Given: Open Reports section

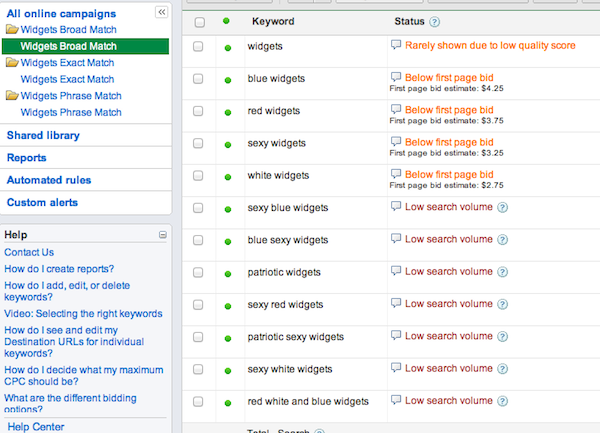Looking at the screenshot, I should coord(26,158).
